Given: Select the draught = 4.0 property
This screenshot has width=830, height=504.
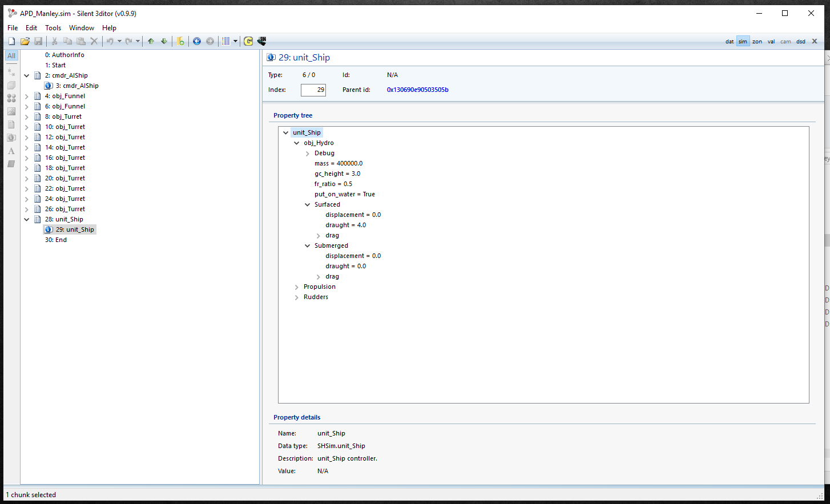Looking at the screenshot, I should (x=346, y=225).
